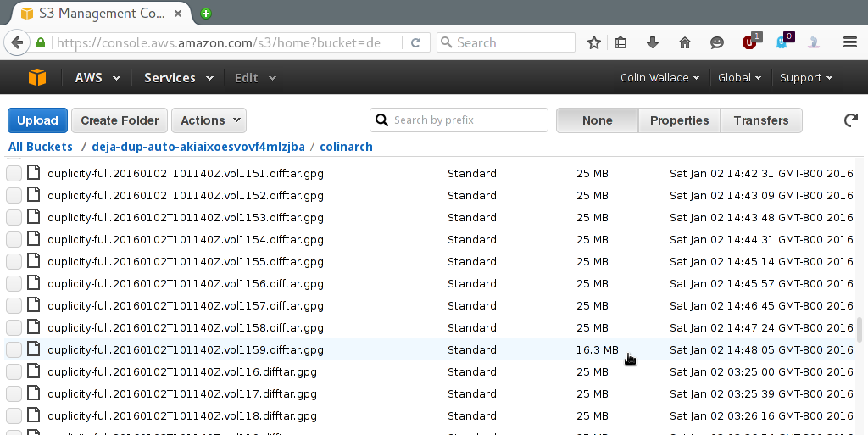Click the file icon for vol1153.difftar.gpg
Screen dimensions: 868x435
[x=34, y=216]
